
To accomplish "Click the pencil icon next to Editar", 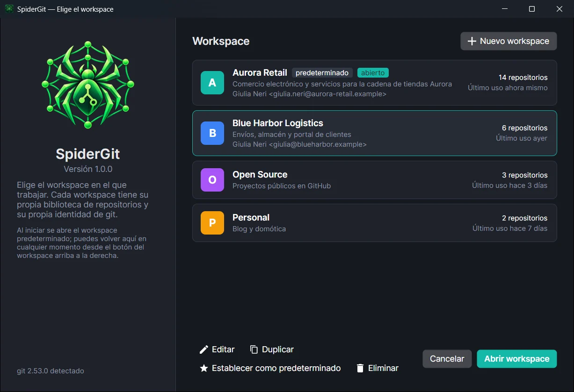I will [x=204, y=349].
